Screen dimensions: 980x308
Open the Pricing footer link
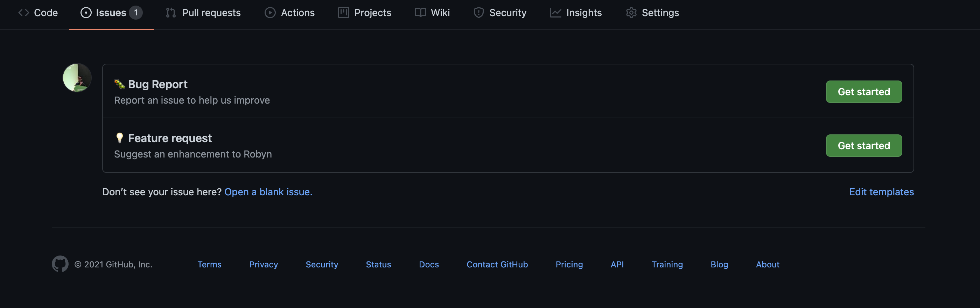[569, 264]
